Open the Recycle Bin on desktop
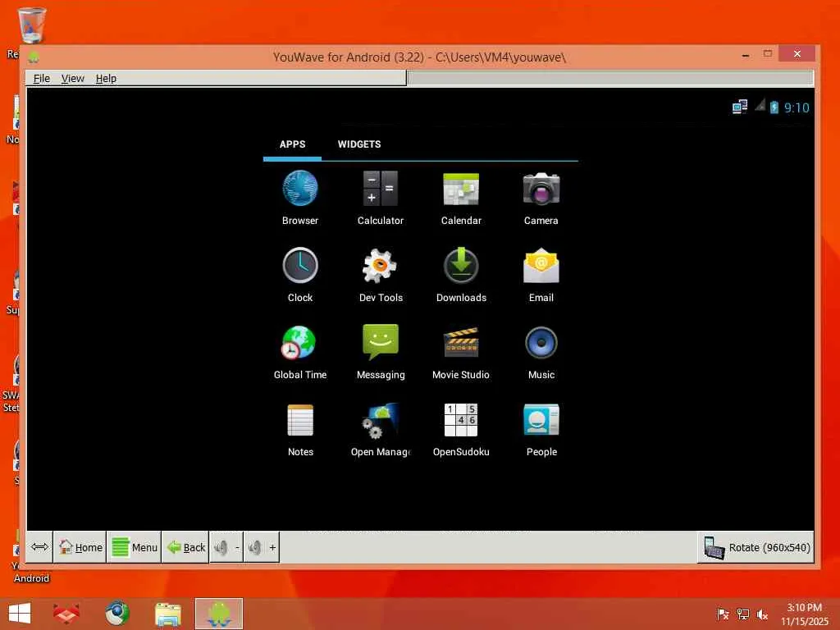 click(x=30, y=27)
